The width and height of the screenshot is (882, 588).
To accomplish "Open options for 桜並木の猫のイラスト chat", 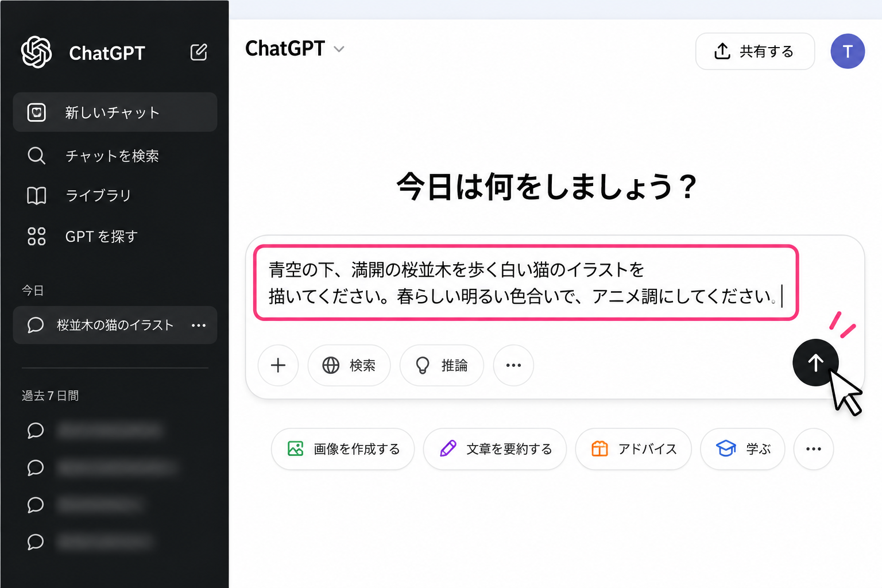I will (x=199, y=326).
